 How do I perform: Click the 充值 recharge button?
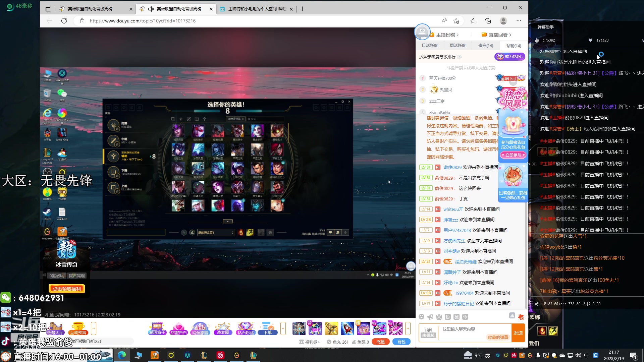tap(381, 342)
